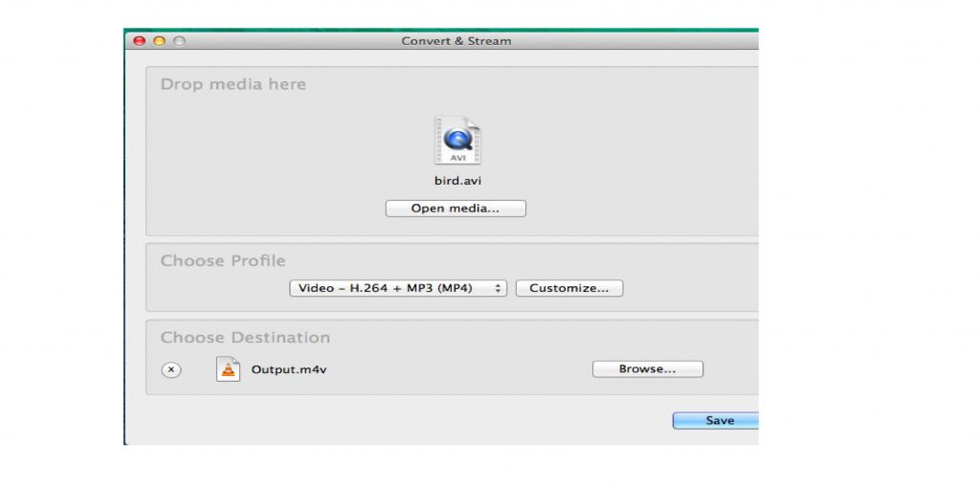
Task: Open the Customize... profile settings
Action: [568, 288]
